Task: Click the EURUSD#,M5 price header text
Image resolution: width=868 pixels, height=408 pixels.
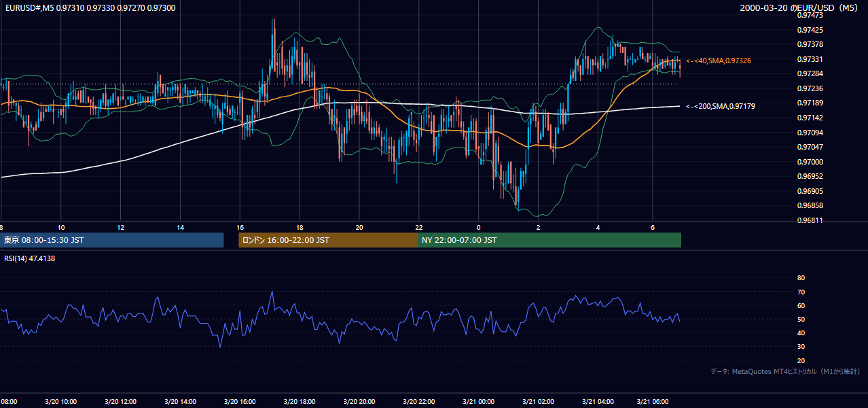Action: [x=90, y=7]
